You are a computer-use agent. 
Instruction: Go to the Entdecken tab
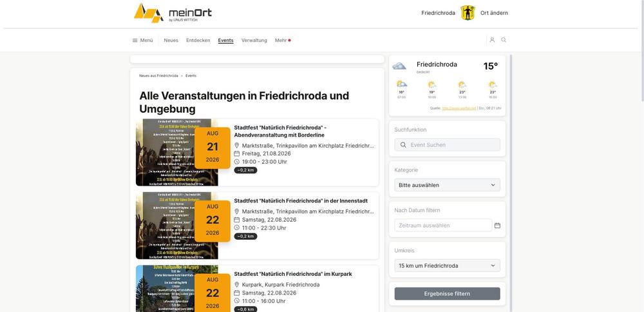[198, 40]
